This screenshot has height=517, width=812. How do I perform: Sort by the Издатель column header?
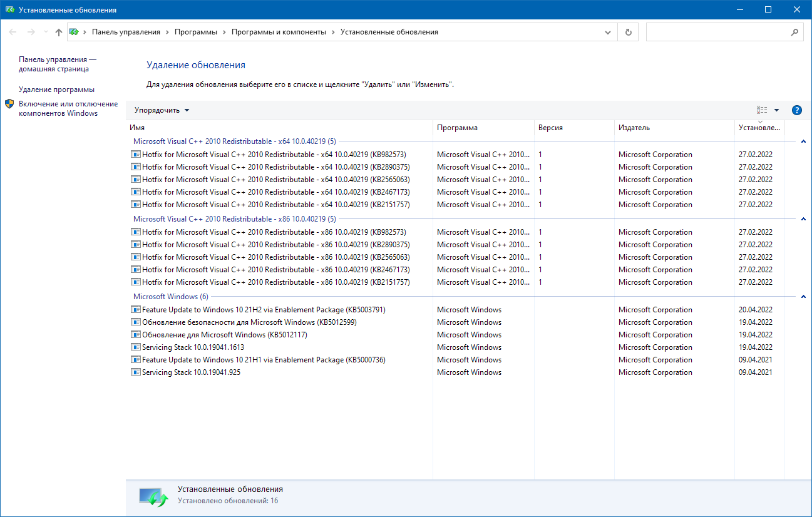(674, 128)
